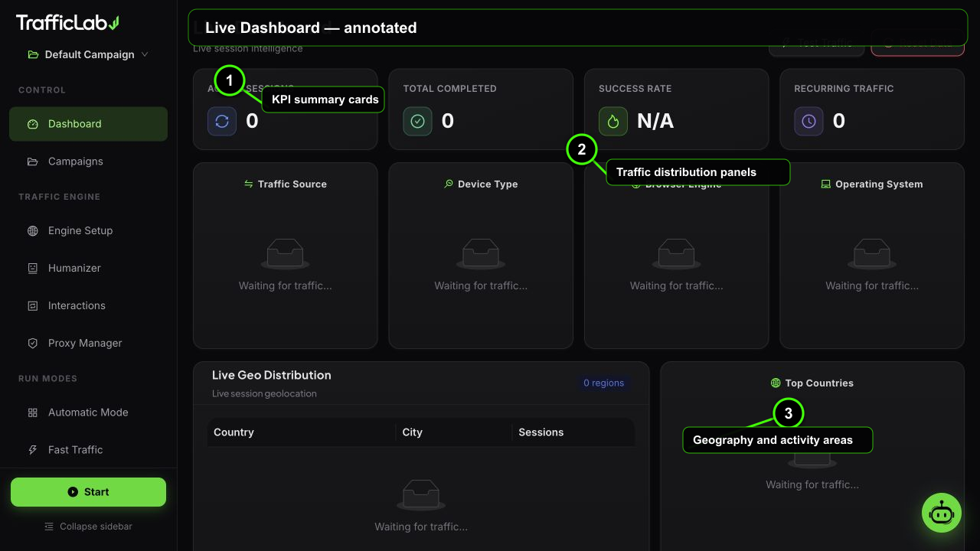Click the 'Live Geo Distribution' heading
The width and height of the screenshot is (980, 551).
click(x=272, y=375)
